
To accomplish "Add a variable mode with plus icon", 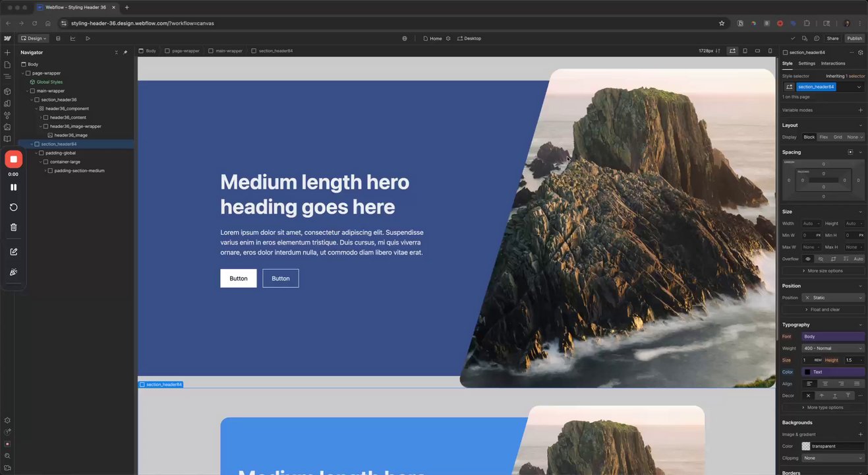I will coord(860,110).
